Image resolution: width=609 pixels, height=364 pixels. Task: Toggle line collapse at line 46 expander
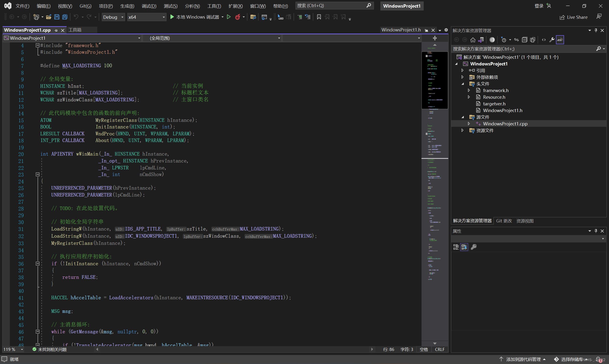[x=37, y=331]
